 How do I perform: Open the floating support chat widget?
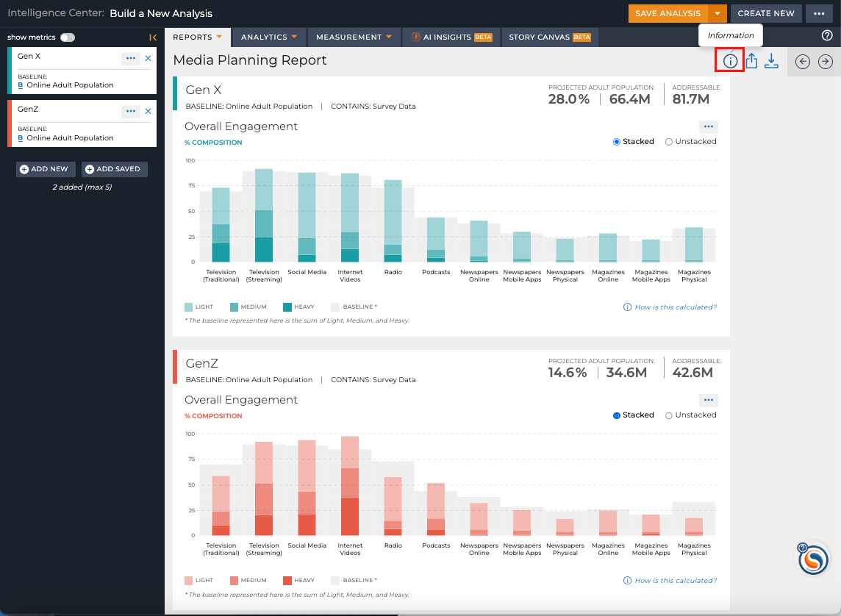click(x=812, y=559)
